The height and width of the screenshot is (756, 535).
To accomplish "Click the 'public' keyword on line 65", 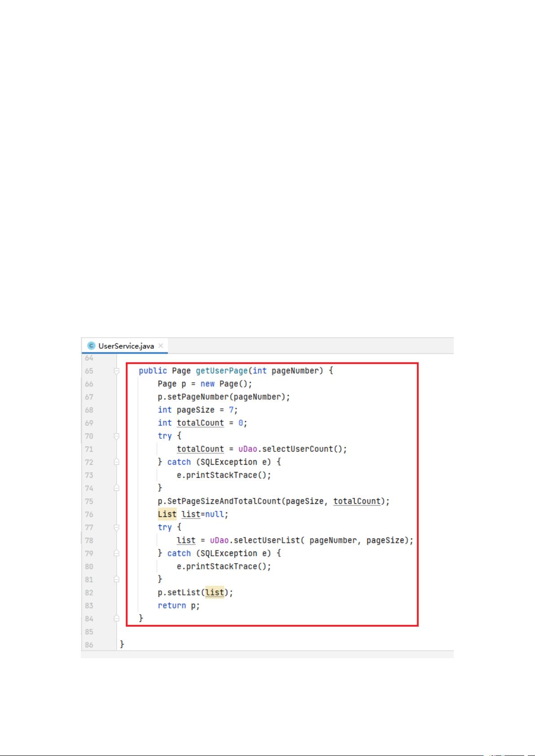I will (153, 371).
